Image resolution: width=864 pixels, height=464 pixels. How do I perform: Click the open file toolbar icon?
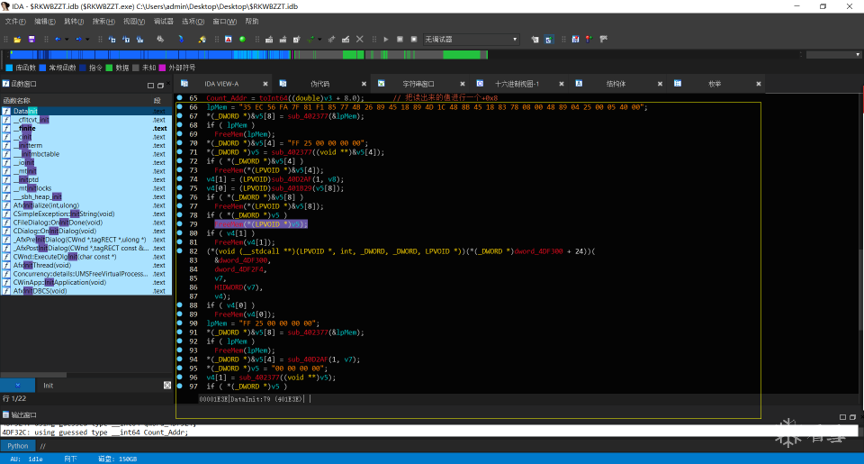(19, 39)
